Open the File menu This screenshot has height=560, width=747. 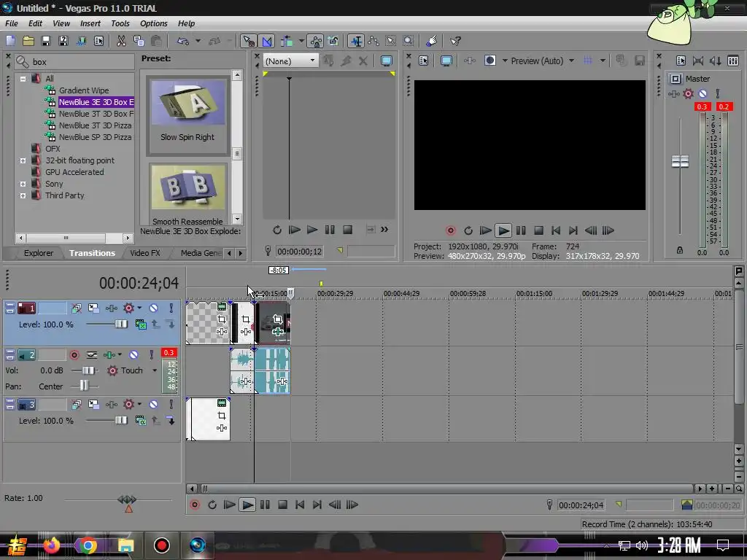pyautogui.click(x=12, y=23)
